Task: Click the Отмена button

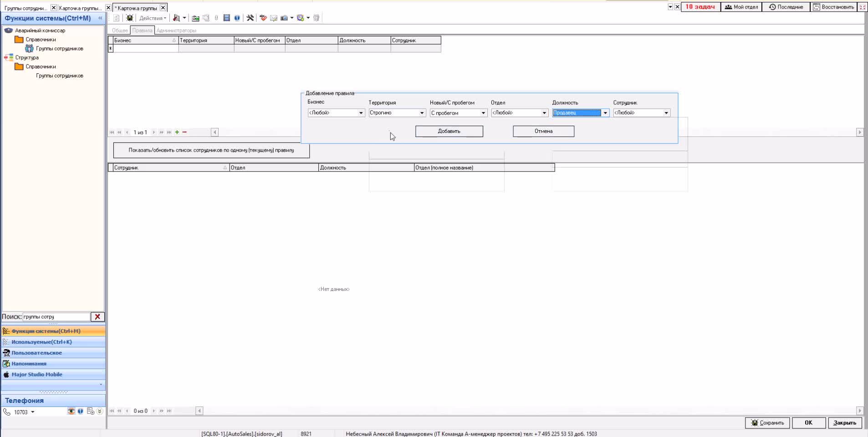Action: pos(543,131)
